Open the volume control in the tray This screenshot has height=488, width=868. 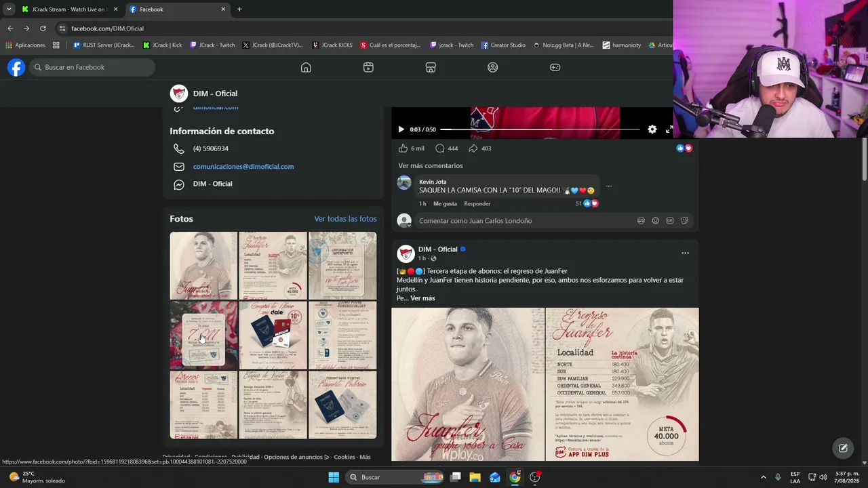(x=823, y=477)
